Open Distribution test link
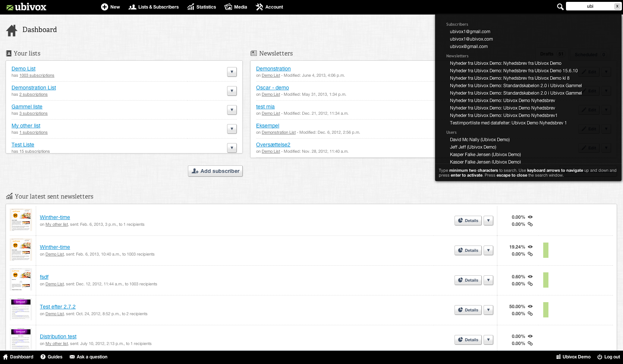This screenshot has height=364, width=623. pyautogui.click(x=58, y=336)
